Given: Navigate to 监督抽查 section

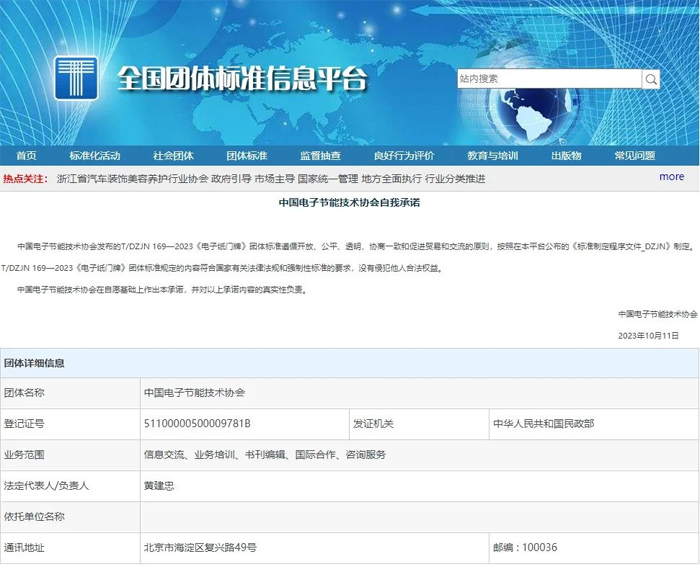Looking at the screenshot, I should click(x=320, y=156).
